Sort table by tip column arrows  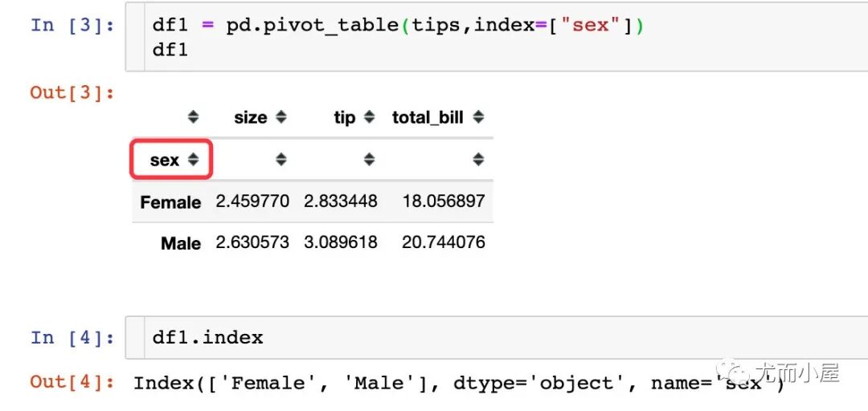(369, 117)
